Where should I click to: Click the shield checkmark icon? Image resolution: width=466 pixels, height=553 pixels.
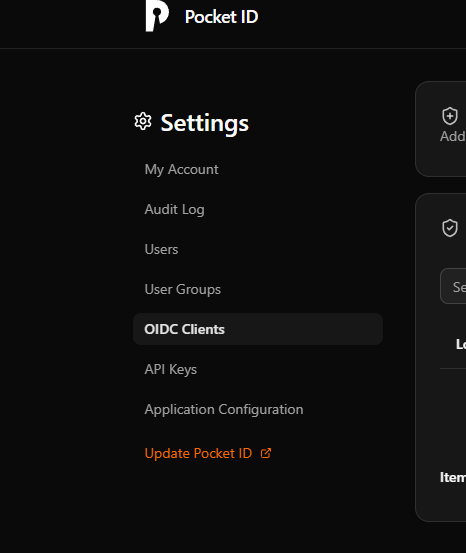[x=450, y=228]
